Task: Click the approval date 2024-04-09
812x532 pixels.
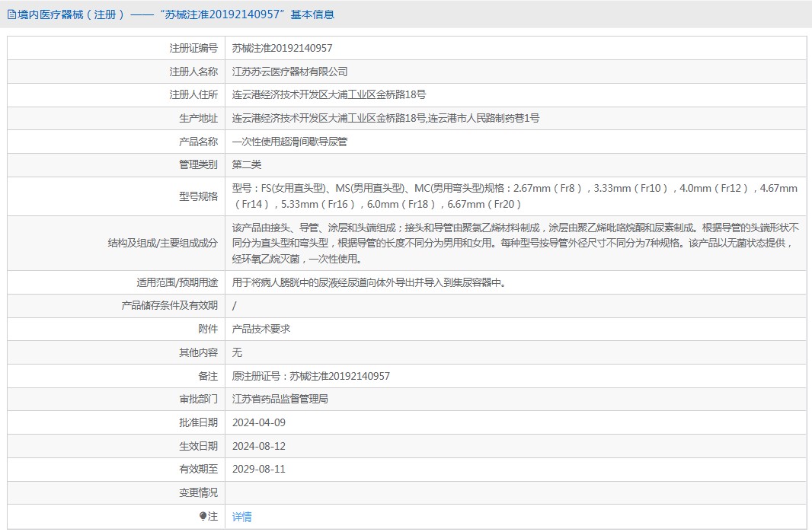Action: coord(258,422)
